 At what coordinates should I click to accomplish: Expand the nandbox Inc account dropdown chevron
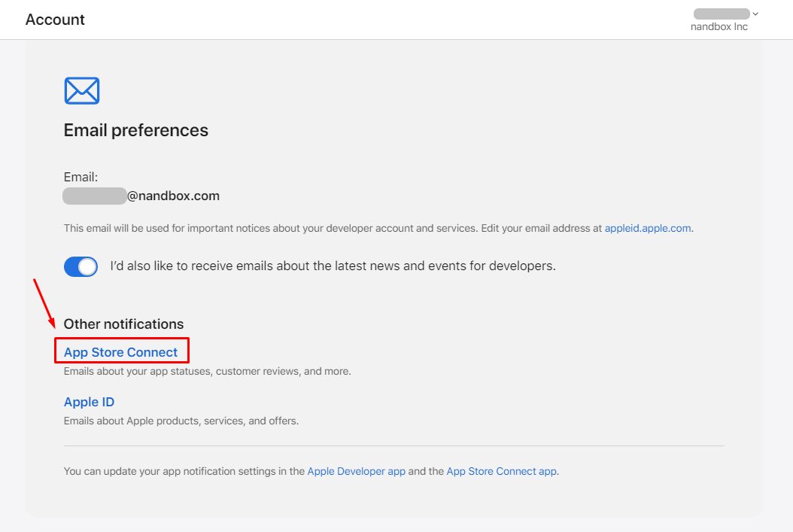click(755, 13)
